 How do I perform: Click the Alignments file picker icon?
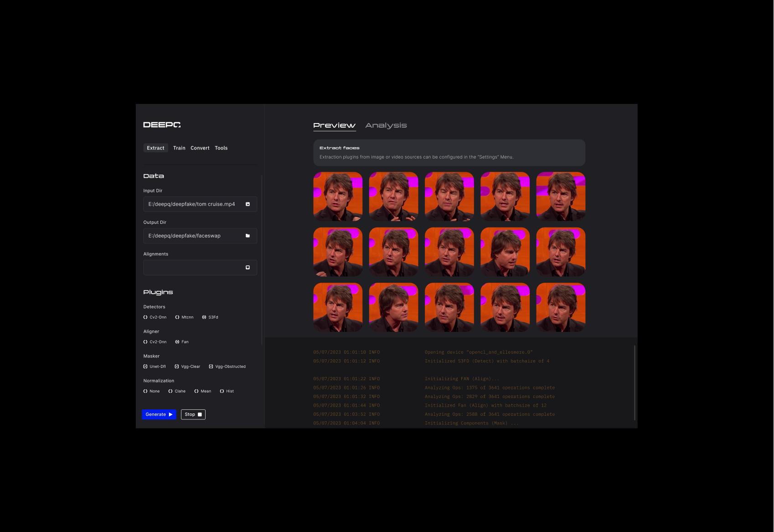pyautogui.click(x=248, y=268)
